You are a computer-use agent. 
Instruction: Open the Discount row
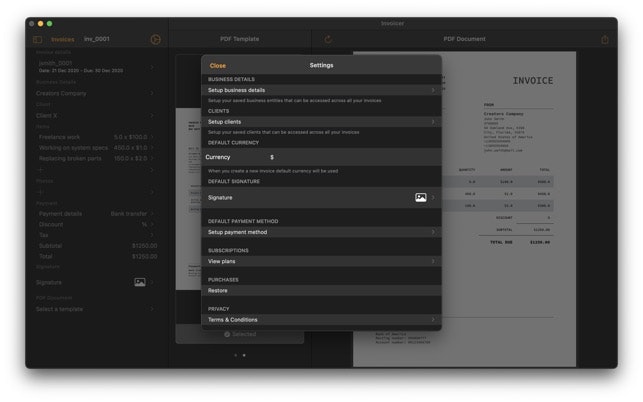[x=95, y=224]
